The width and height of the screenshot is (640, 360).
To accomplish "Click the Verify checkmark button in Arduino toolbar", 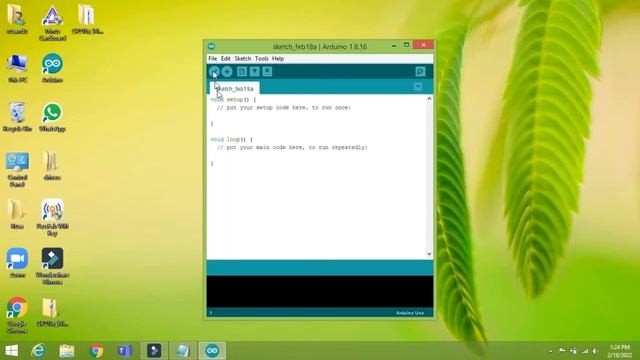I will pos(214,72).
